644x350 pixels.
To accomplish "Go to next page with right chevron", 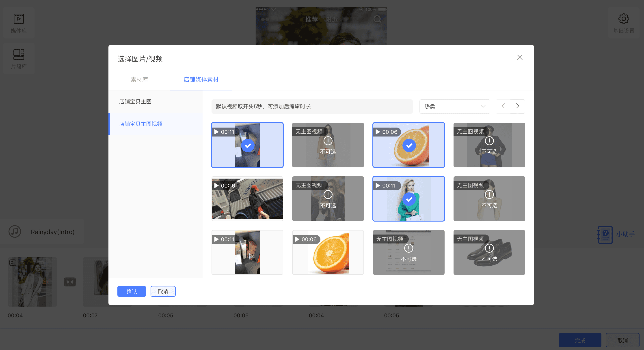I will tap(517, 106).
